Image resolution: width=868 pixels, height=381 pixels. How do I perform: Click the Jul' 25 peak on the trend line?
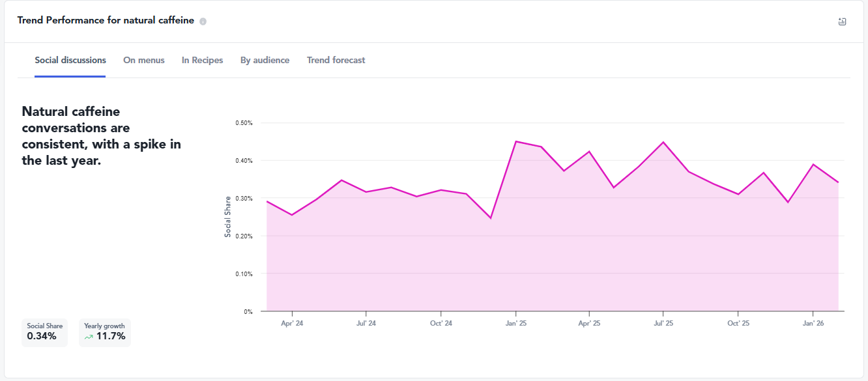tap(663, 142)
